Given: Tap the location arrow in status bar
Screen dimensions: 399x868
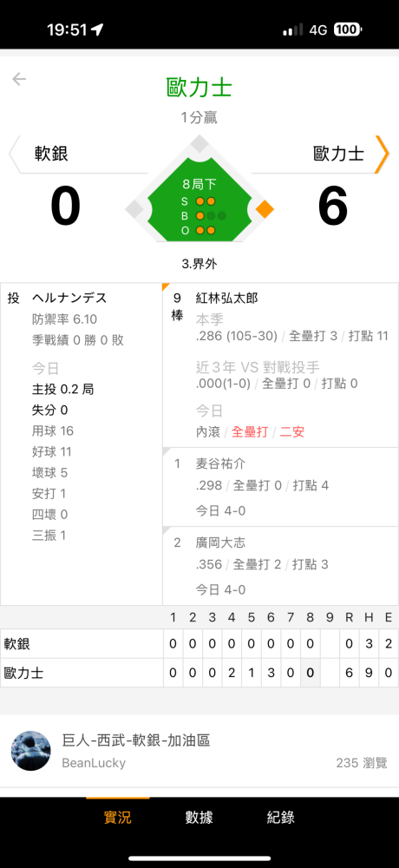Looking at the screenshot, I should pos(97,30).
